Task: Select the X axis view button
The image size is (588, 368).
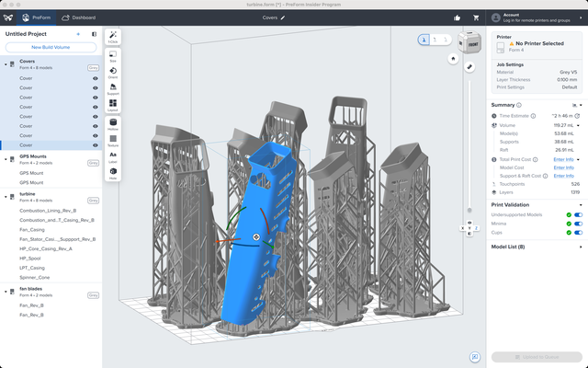Action: 462,228
